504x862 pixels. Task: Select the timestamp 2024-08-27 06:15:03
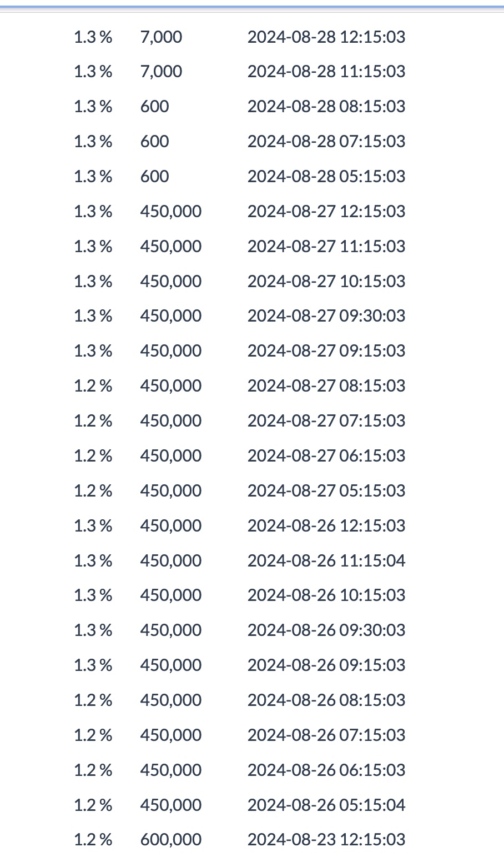point(326,456)
